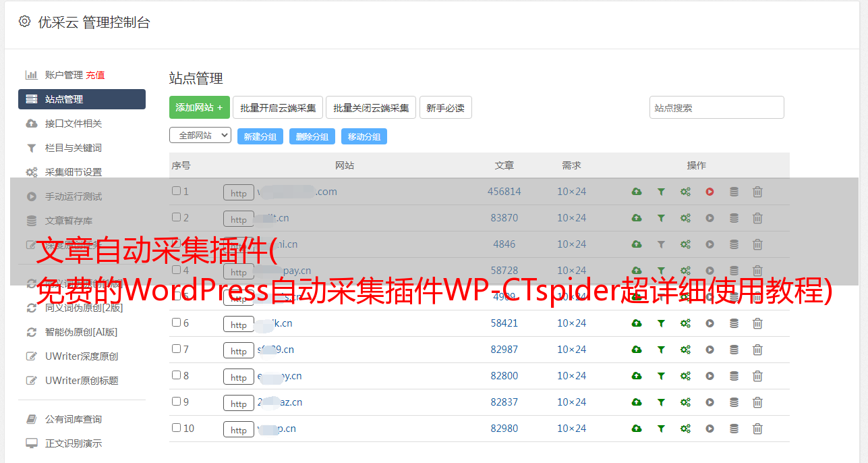Click cloud upload icon in row 7
868x463 pixels.
[x=637, y=350]
